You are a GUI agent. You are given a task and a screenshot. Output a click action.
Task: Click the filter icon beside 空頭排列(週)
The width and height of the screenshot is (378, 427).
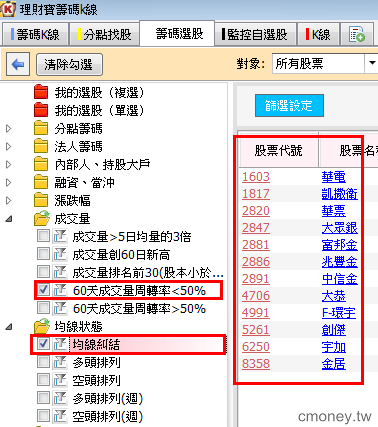pyautogui.click(x=60, y=416)
